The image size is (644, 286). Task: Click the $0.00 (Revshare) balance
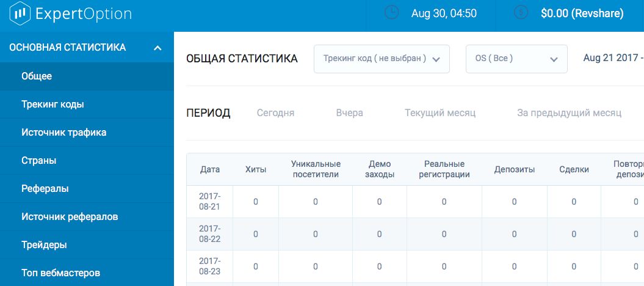pos(582,13)
